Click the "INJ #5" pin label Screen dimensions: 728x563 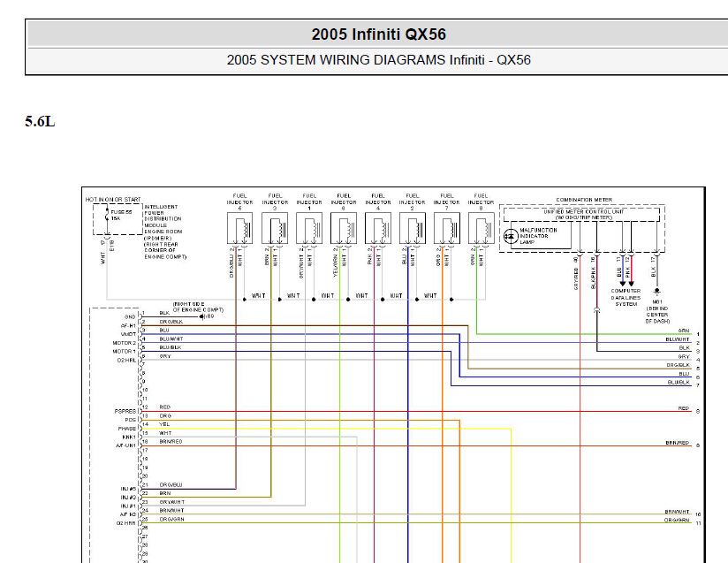click(x=128, y=489)
